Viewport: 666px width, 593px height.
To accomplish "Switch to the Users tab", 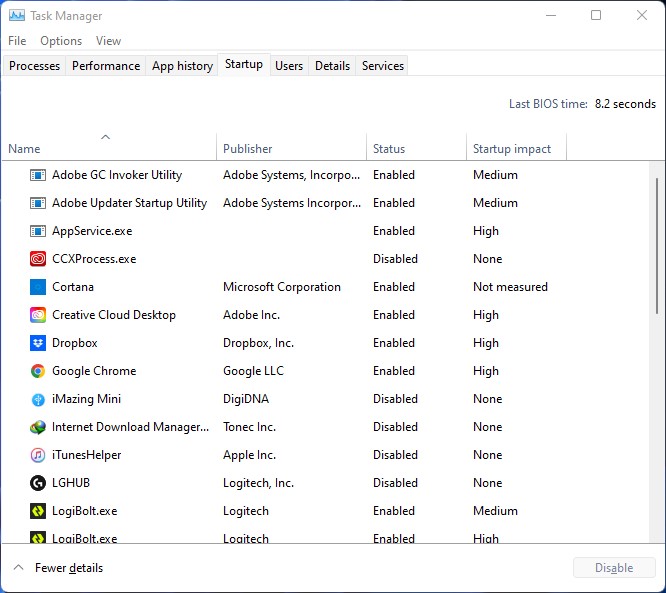I will [x=289, y=66].
